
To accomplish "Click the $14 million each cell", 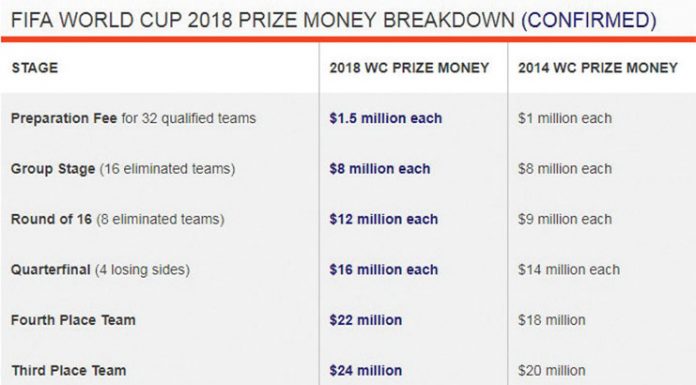I will click(569, 270).
